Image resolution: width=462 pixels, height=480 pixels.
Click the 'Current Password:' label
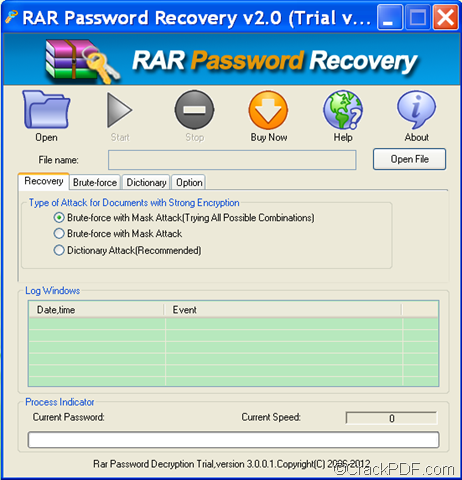(x=69, y=417)
